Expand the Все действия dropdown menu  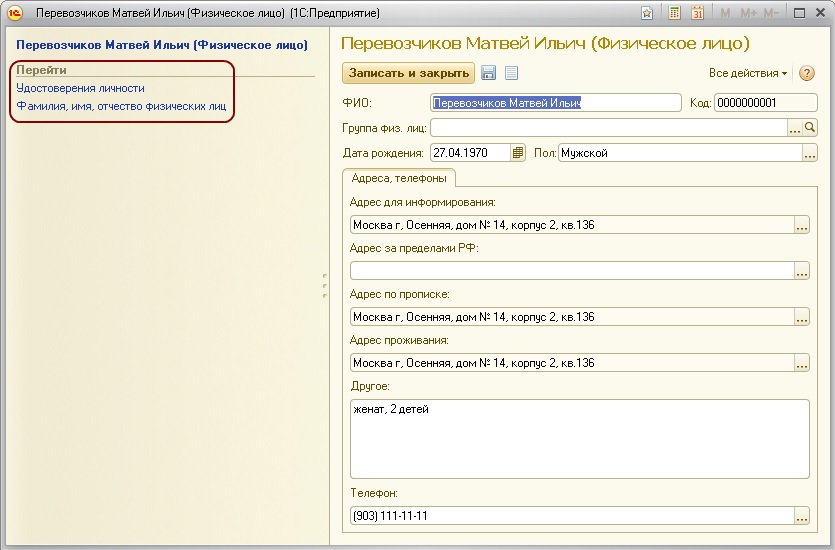coord(747,73)
